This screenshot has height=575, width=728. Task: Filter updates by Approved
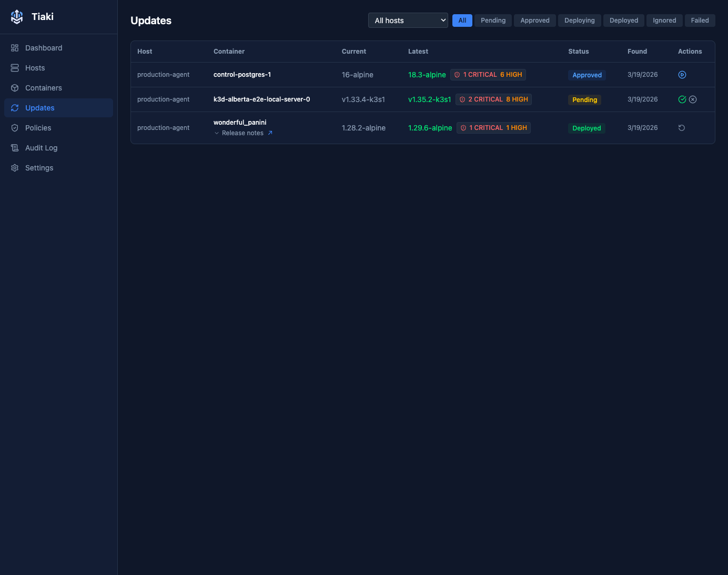tap(535, 21)
